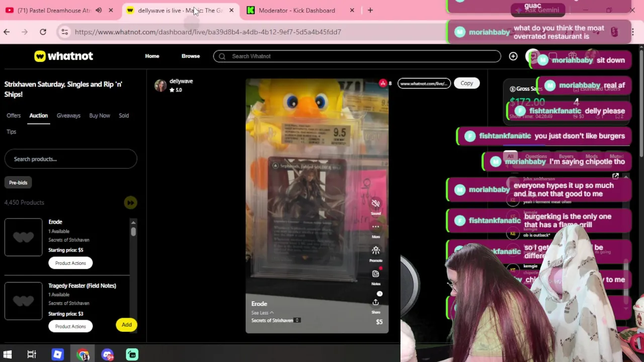The image size is (644, 362).
Task: Go to Browse in Whatnot navigation
Action: pos(191,56)
